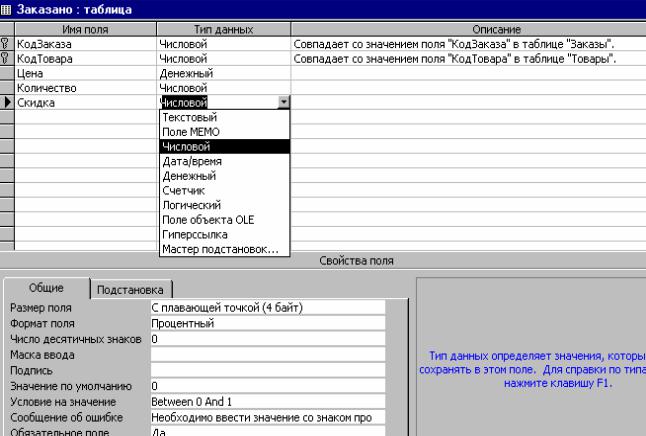Click description mentioning table "Товары"
This screenshot has width=646, height=436.
469,59
